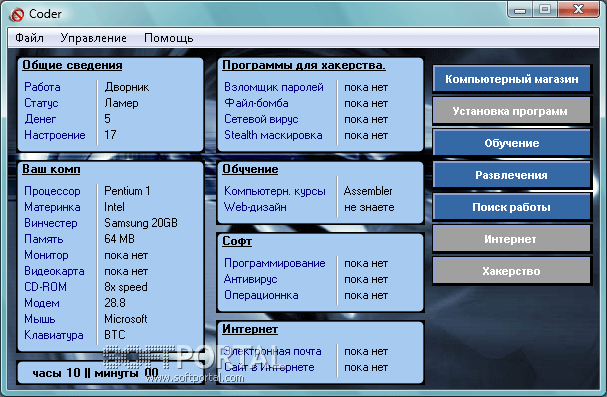Select the Pentium 1 value
The height and width of the screenshot is (397, 607).
coord(127,191)
